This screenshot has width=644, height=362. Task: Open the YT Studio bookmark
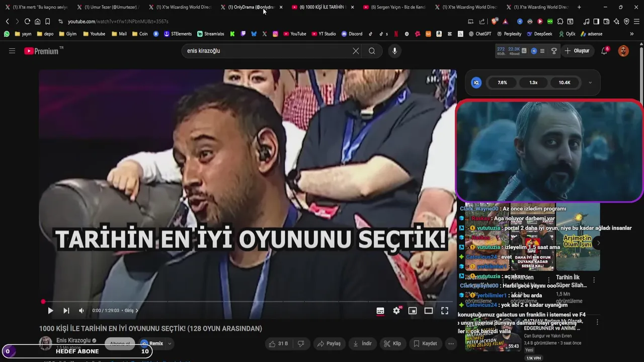324,34
